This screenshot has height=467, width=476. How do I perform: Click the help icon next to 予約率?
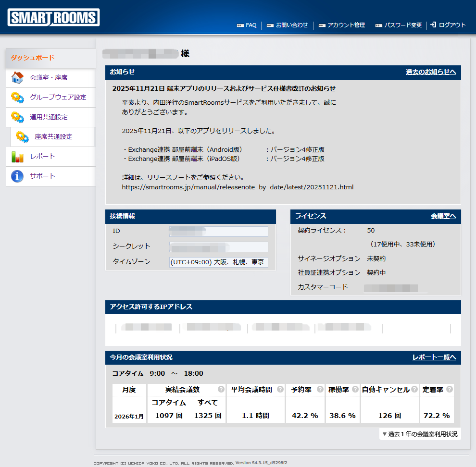[320, 390]
